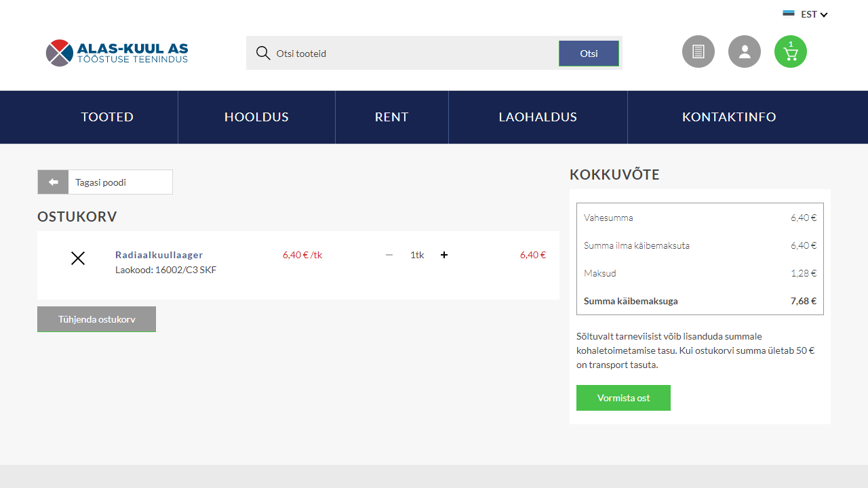Open the Radiaalkuullaager product link

pyautogui.click(x=159, y=255)
